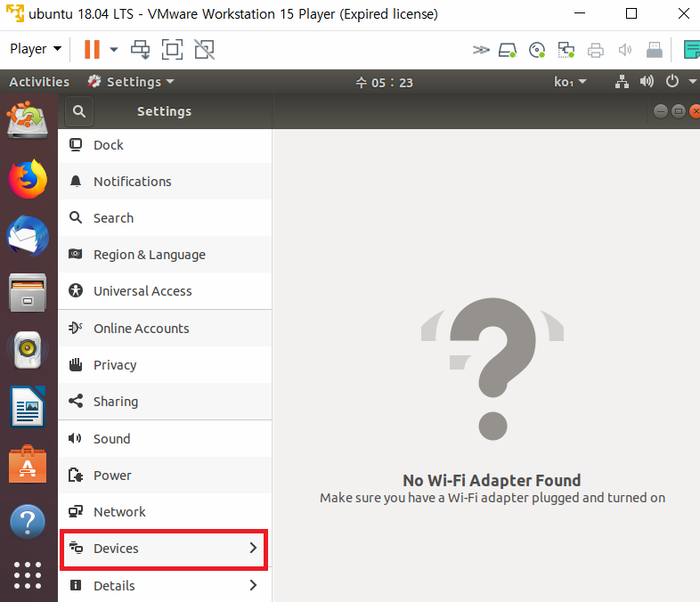Click the USB device icon in VMware toolbar
The width and height of the screenshot is (700, 602).
coord(654,50)
